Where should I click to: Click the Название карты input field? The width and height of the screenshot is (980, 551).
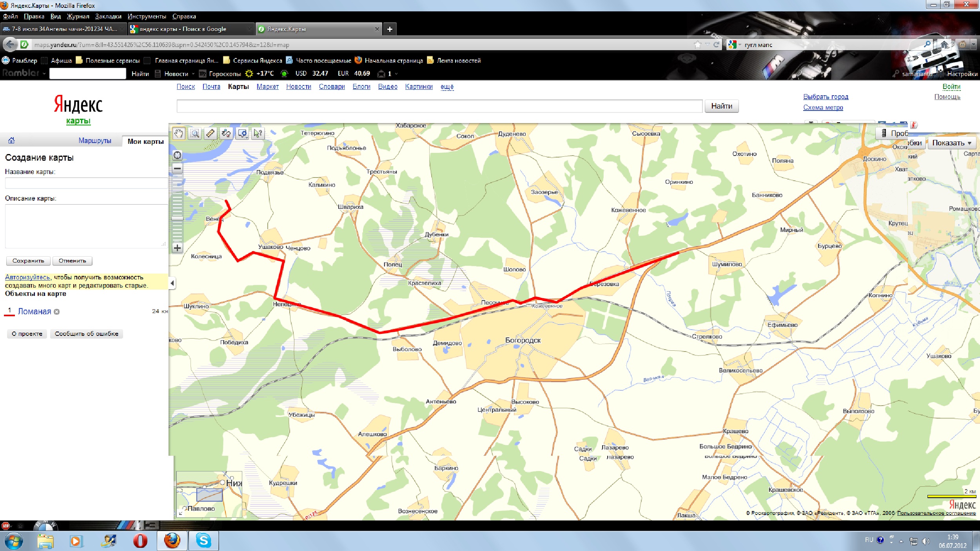pos(86,183)
